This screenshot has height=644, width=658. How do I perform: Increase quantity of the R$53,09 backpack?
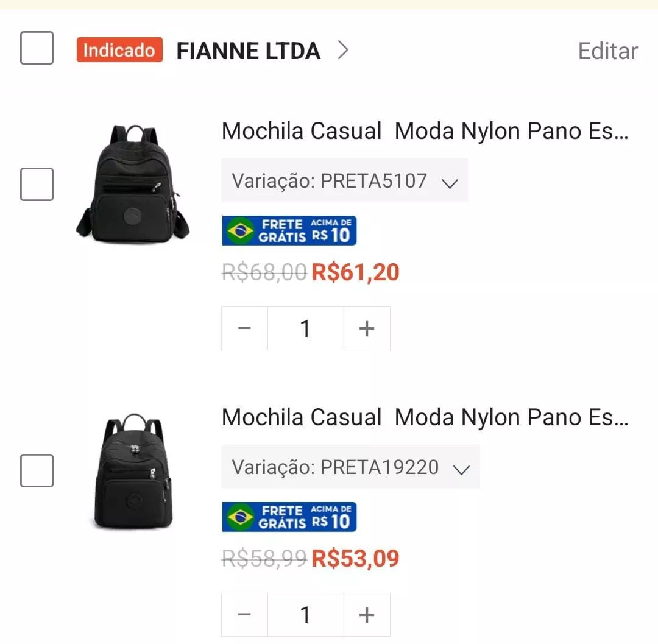click(367, 615)
